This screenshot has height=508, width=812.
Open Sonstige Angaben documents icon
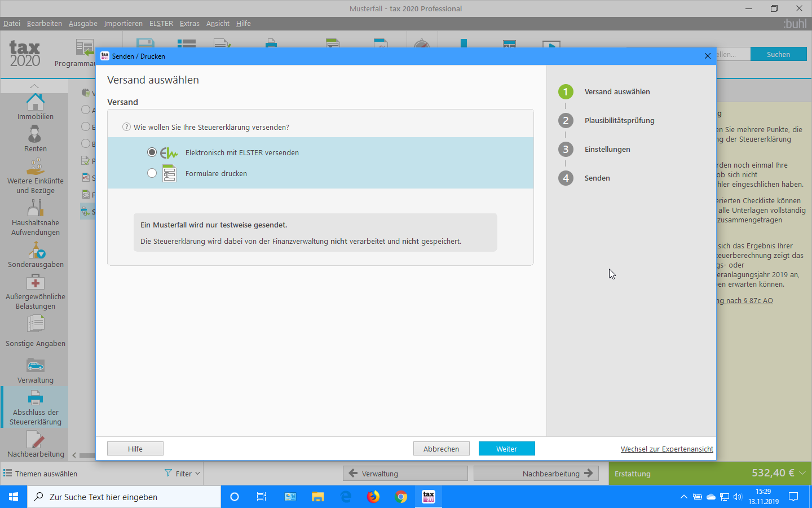pos(35,324)
